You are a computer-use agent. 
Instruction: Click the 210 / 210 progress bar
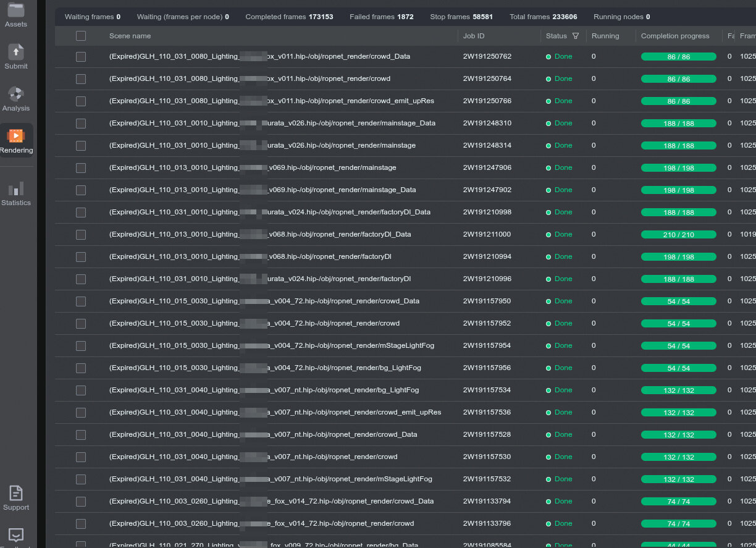point(678,235)
